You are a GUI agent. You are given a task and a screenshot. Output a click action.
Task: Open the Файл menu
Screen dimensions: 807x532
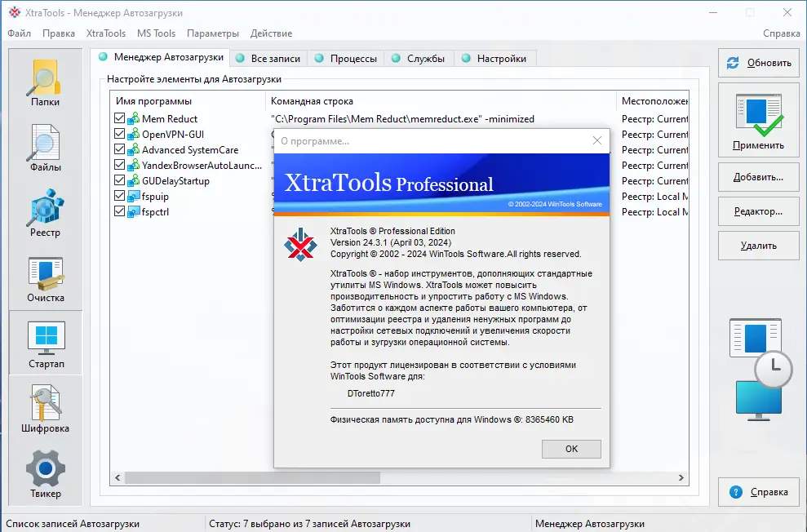pyautogui.click(x=19, y=33)
